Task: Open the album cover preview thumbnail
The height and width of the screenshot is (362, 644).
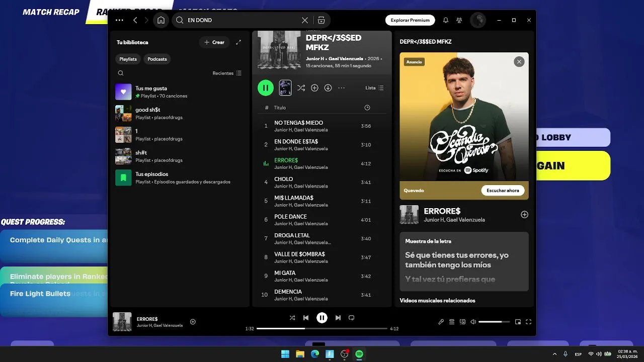Action: coord(285,88)
